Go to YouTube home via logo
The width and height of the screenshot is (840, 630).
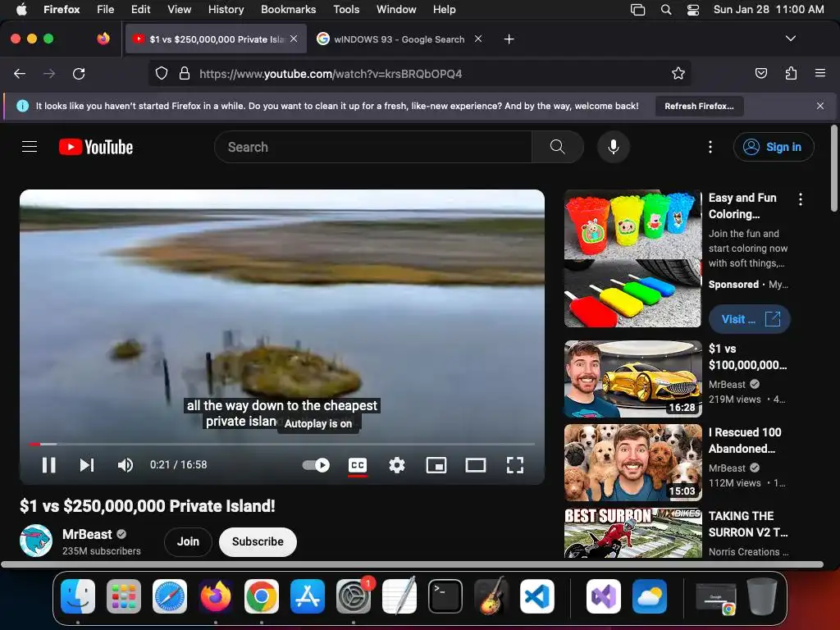click(96, 147)
